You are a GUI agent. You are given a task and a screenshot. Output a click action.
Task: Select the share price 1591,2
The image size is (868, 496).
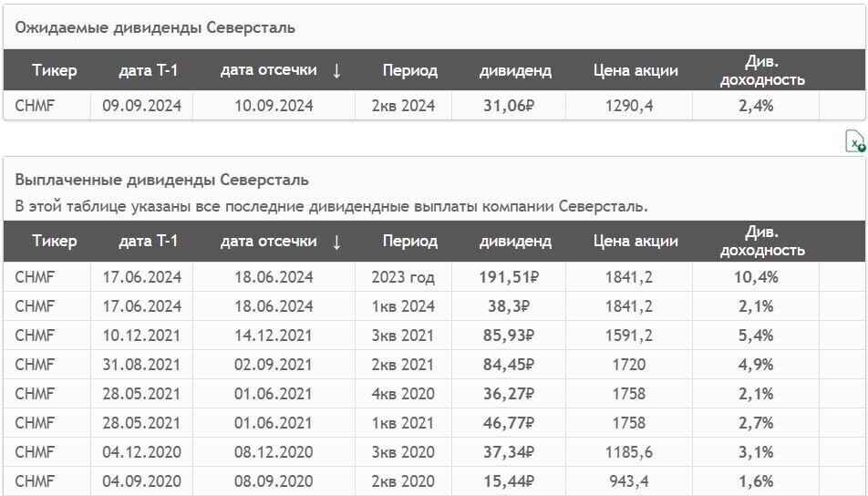pos(629,336)
